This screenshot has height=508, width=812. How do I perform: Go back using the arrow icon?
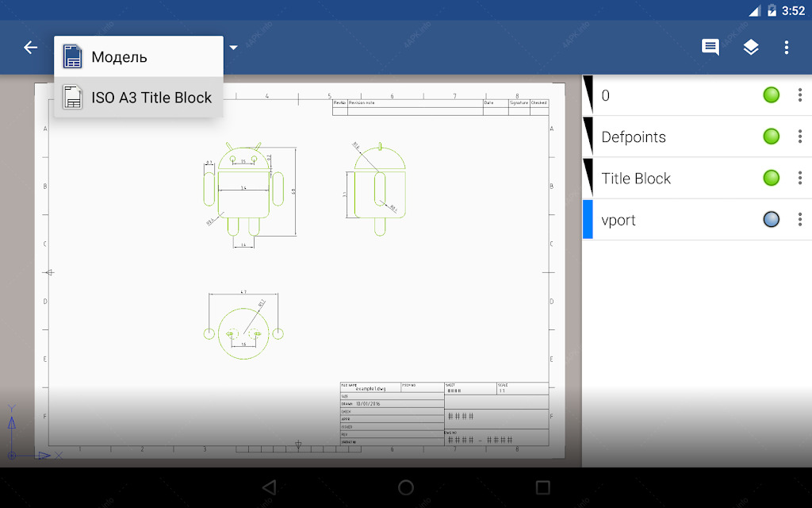click(x=31, y=48)
